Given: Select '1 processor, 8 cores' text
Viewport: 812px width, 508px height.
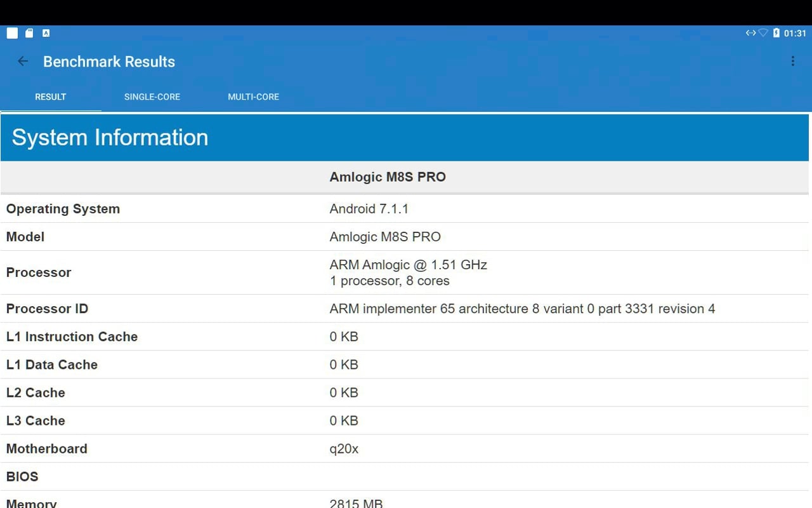Looking at the screenshot, I should click(390, 281).
